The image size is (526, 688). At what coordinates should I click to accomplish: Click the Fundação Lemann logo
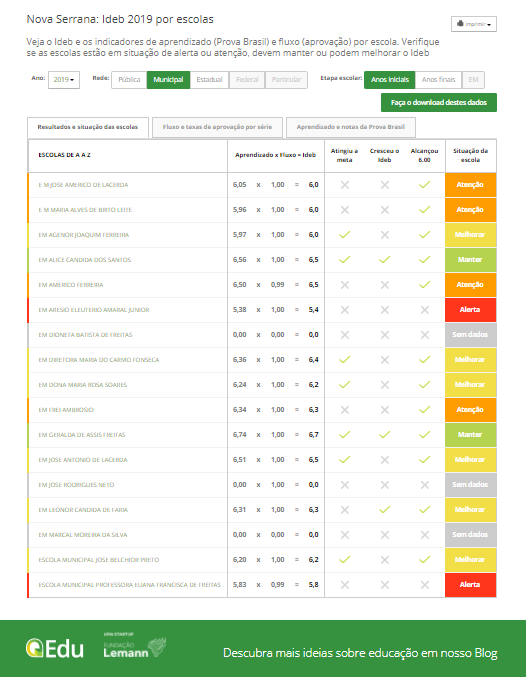[135, 645]
